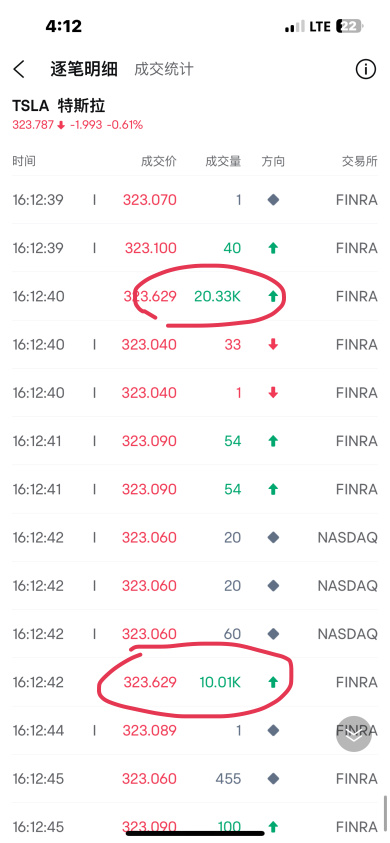Viewport: 390px width, 843px height.
Task: Tap the back arrow icon
Action: tap(19, 69)
